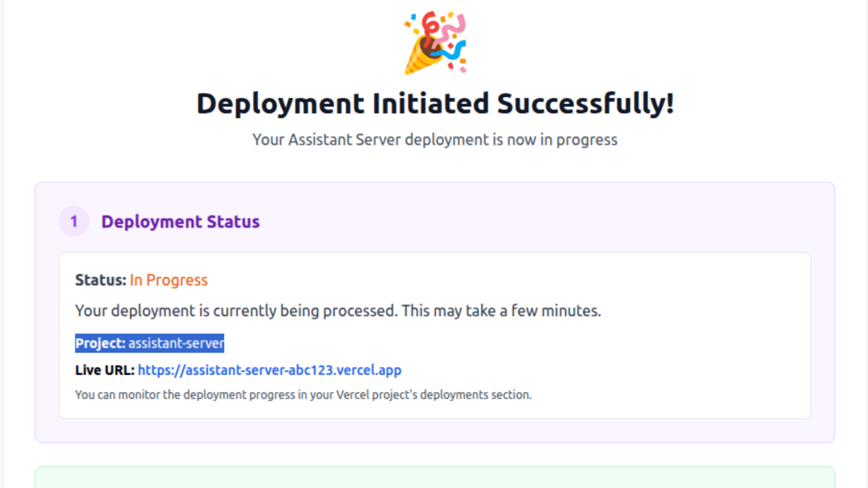The width and height of the screenshot is (868, 488).
Task: Click the party popper celebration emoji
Action: tap(435, 43)
